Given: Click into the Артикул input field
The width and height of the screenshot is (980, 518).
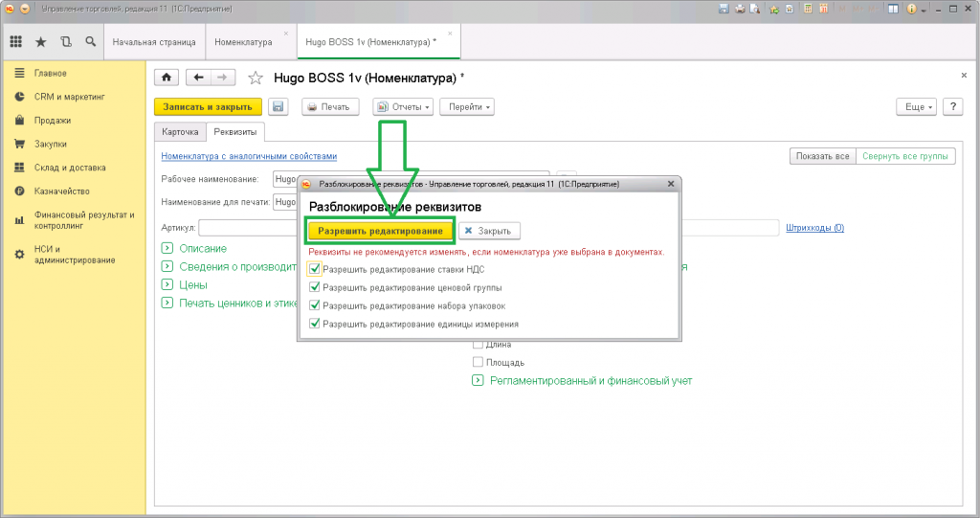Looking at the screenshot, I should 249,228.
